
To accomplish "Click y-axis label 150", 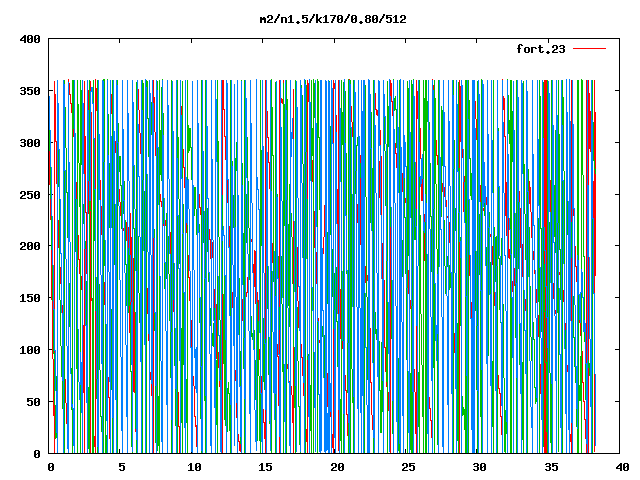I will (30, 298).
